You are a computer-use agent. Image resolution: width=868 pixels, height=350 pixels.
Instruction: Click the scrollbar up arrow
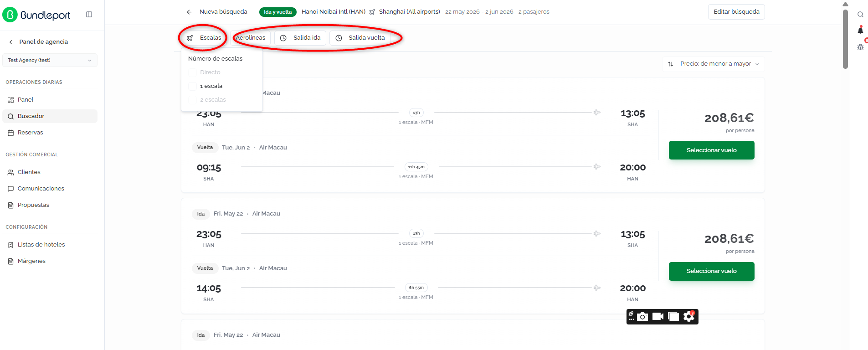(845, 4)
